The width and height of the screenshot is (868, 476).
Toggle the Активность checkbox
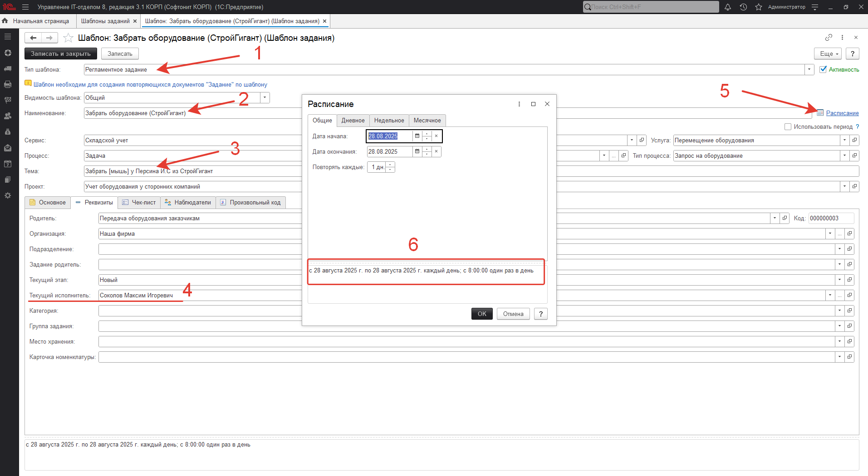point(823,69)
